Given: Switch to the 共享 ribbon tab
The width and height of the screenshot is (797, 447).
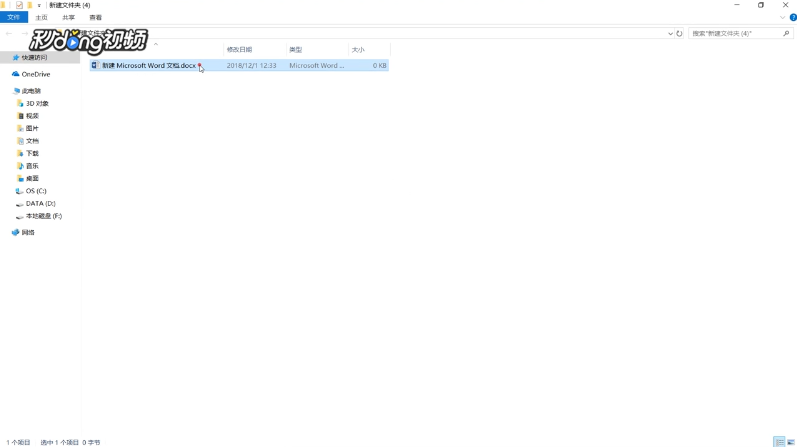Looking at the screenshot, I should (x=69, y=17).
